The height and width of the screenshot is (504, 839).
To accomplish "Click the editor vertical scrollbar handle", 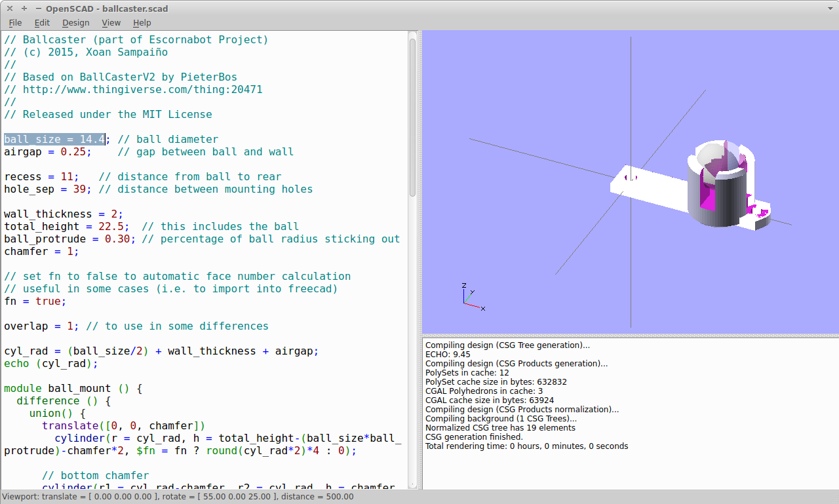I will click(x=412, y=117).
